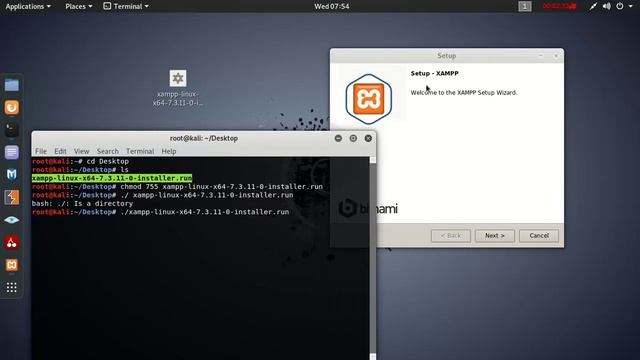The image size is (640, 360).
Task: Open the Places menu dropdown
Action: 79,6
